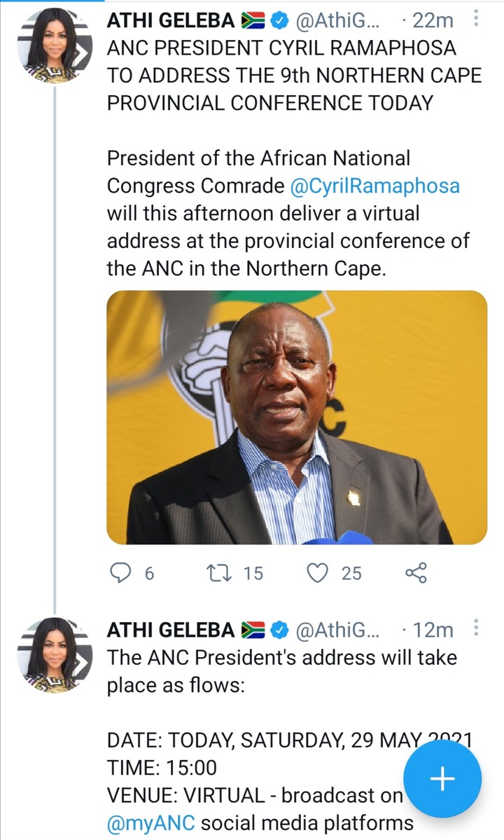Open three-dot menu on 22m tweet

[477, 20]
